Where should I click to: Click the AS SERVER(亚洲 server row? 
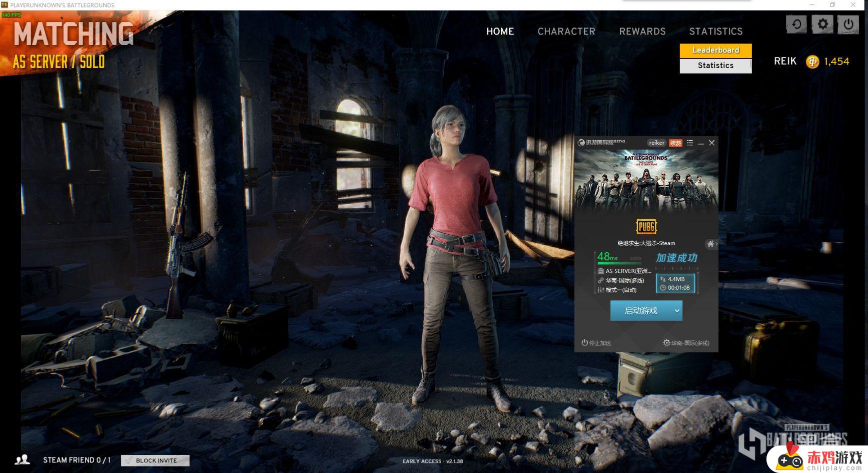pos(624,271)
